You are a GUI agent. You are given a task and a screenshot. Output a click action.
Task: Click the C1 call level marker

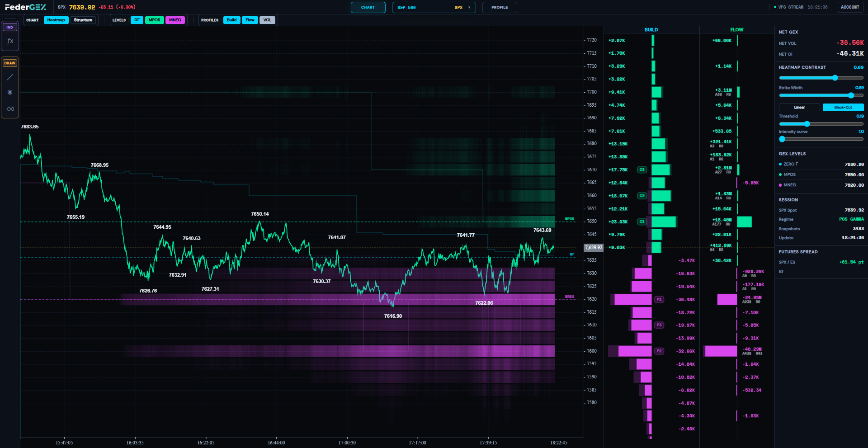point(642,222)
